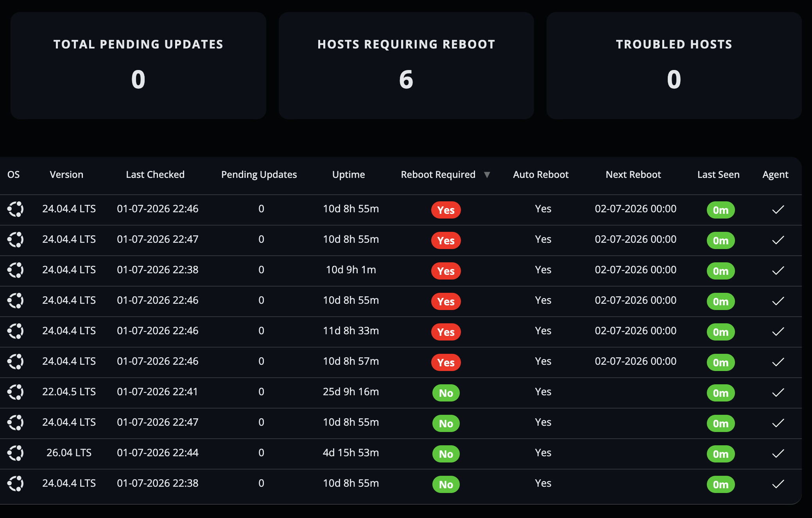This screenshot has width=812, height=518.
Task: Click the large 6 in Hosts Requiring Reboot
Action: pos(406,80)
